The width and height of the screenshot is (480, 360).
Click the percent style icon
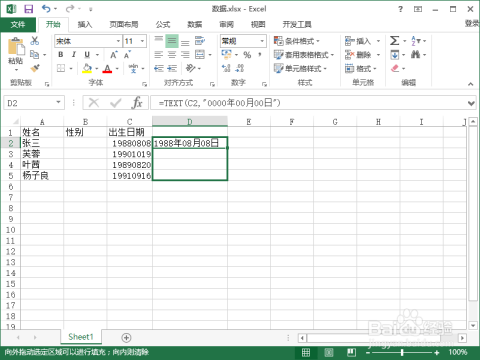click(247, 54)
